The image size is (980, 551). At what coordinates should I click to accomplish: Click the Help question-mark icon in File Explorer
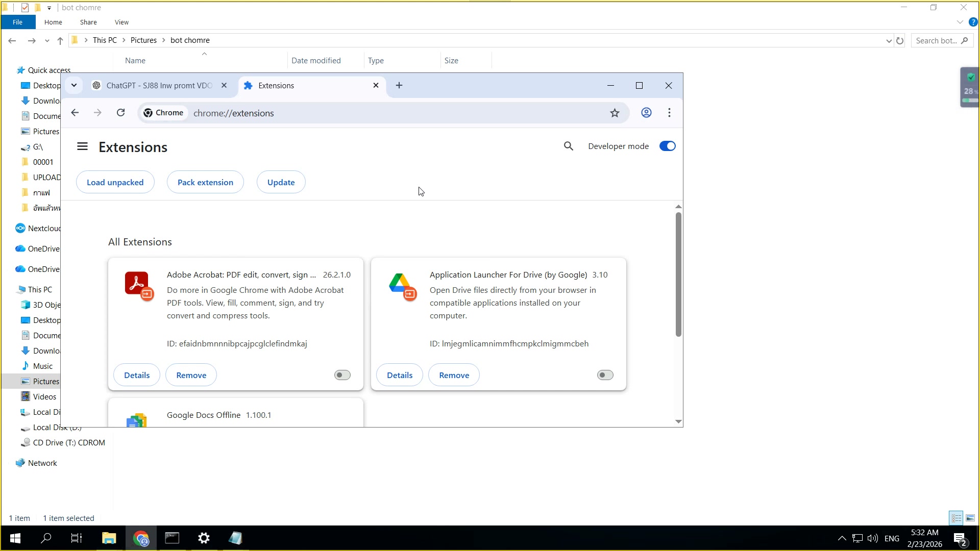coord(974,22)
